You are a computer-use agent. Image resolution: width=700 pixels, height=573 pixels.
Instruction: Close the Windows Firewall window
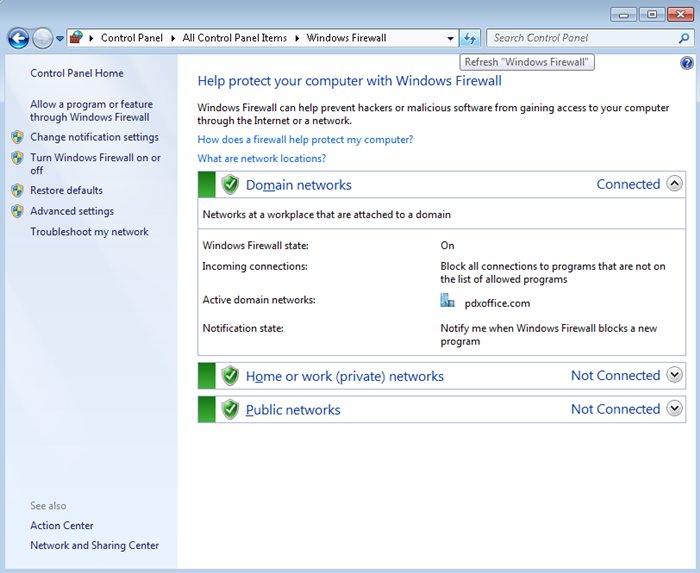pos(680,15)
